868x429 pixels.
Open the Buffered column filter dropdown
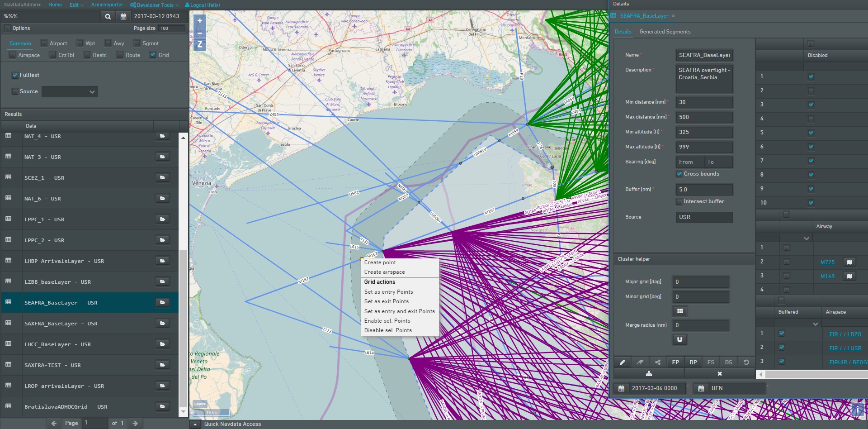pyautogui.click(x=815, y=324)
